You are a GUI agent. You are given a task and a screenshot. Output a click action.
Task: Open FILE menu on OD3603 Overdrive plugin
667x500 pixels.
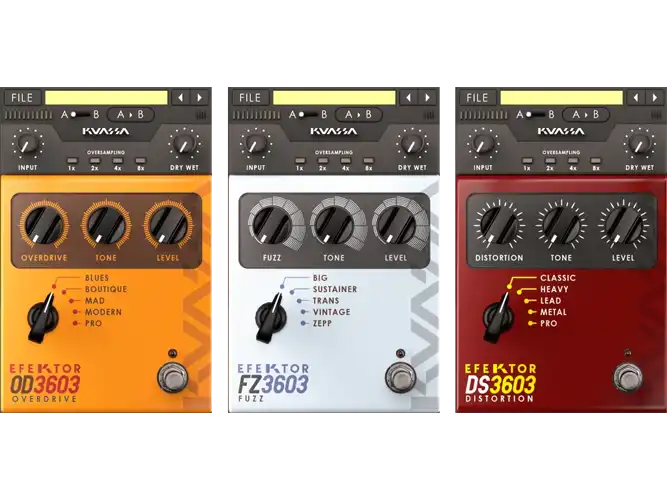tap(22, 98)
